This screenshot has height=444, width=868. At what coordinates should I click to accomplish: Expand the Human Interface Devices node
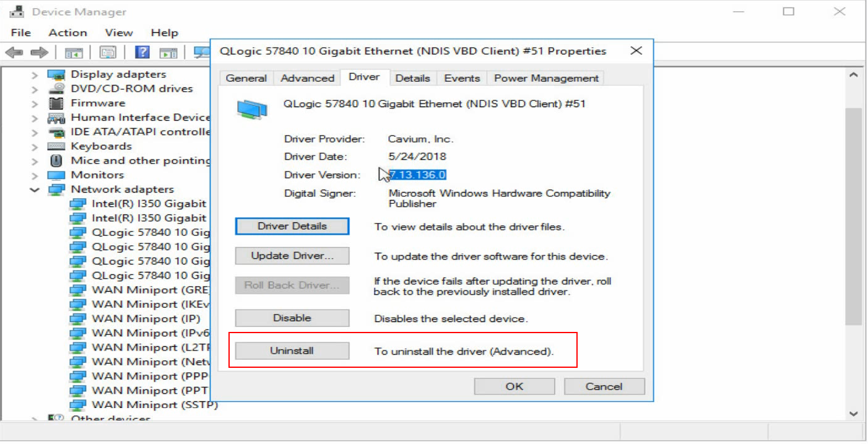[x=35, y=117]
